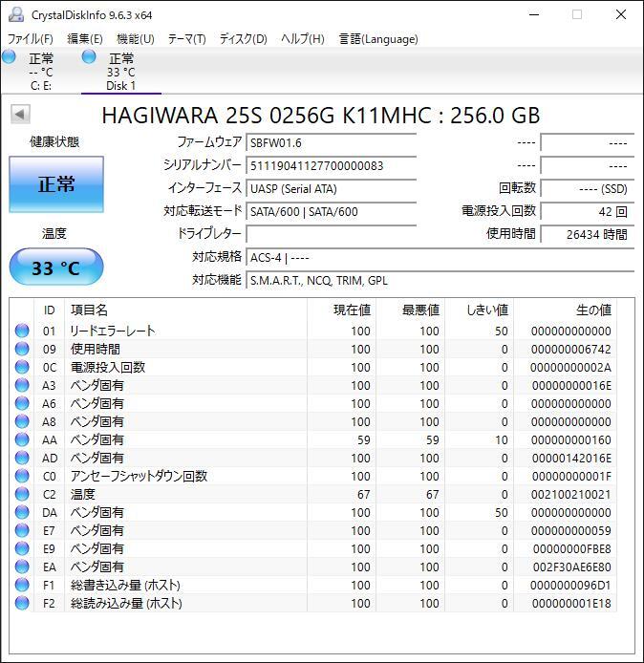Image resolution: width=644 pixels, height=663 pixels.
Task: Click status orb of attribute AD row
Action: tap(22, 458)
